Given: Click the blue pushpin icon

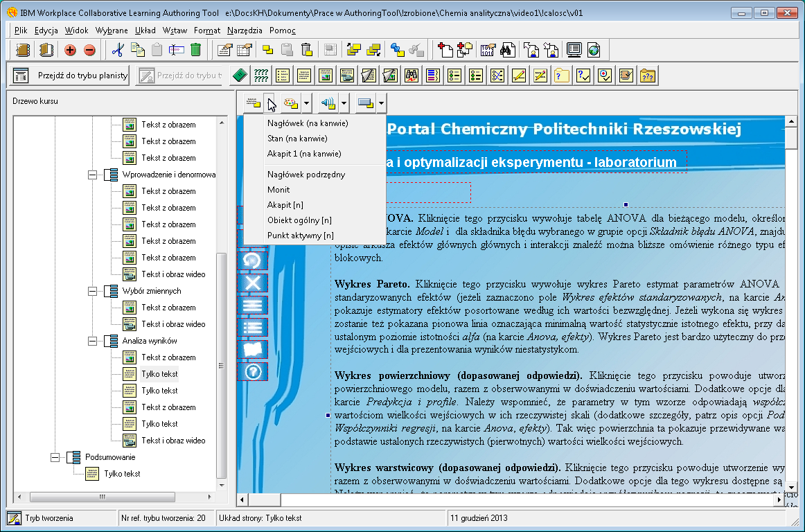Looking at the screenshot, I should (x=397, y=50).
